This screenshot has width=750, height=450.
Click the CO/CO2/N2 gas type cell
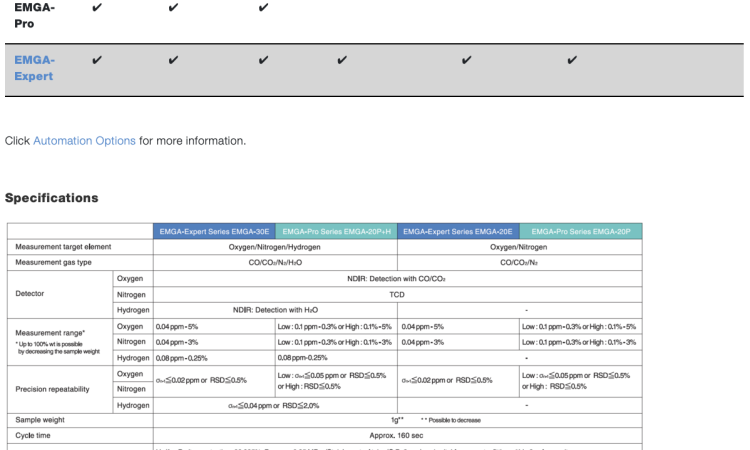click(518, 263)
